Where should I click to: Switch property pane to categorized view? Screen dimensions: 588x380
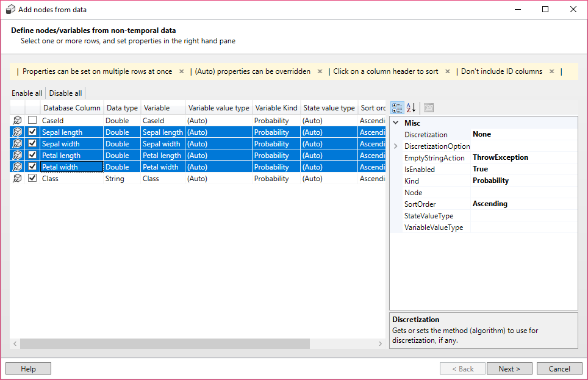click(397, 107)
